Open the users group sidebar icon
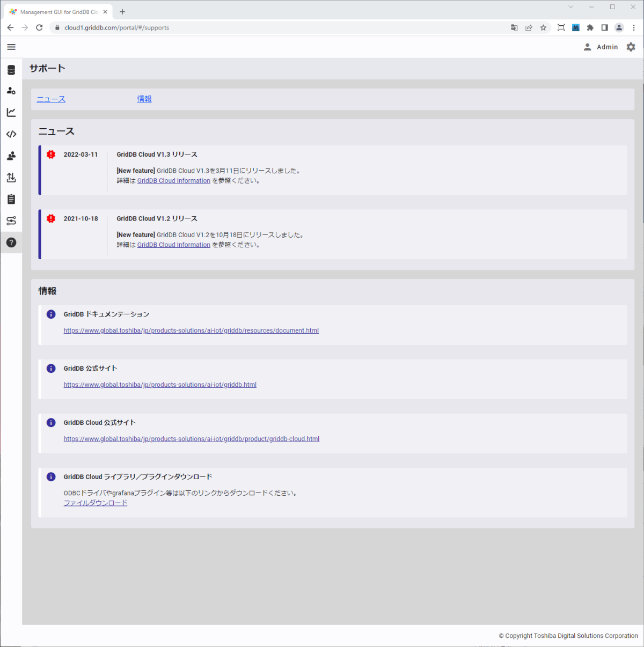This screenshot has height=647, width=644. click(x=11, y=156)
